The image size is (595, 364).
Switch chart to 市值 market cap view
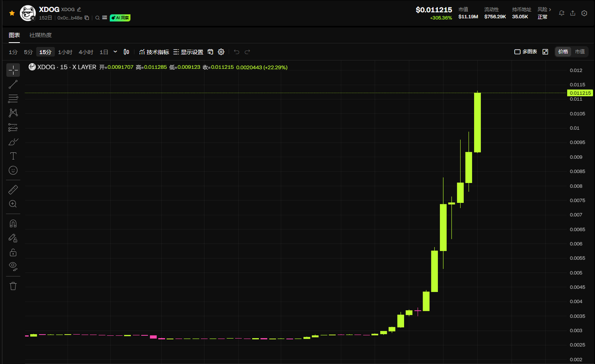coord(579,52)
